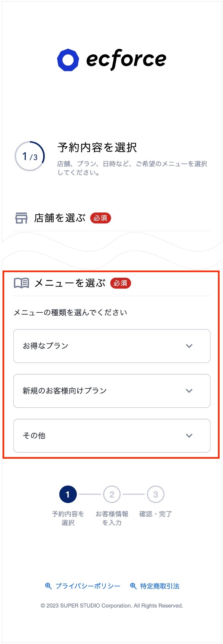Select step 3 circle 確認・完了
This screenshot has width=223, height=644.
tap(156, 494)
